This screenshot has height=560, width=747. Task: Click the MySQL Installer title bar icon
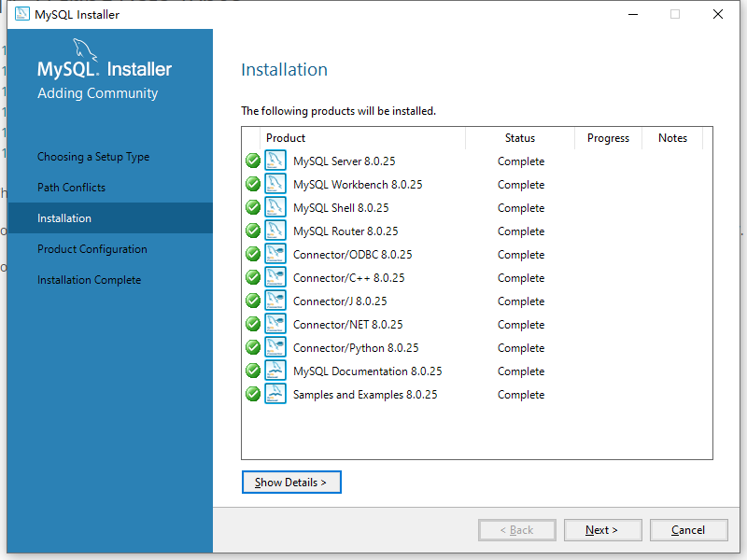21,14
